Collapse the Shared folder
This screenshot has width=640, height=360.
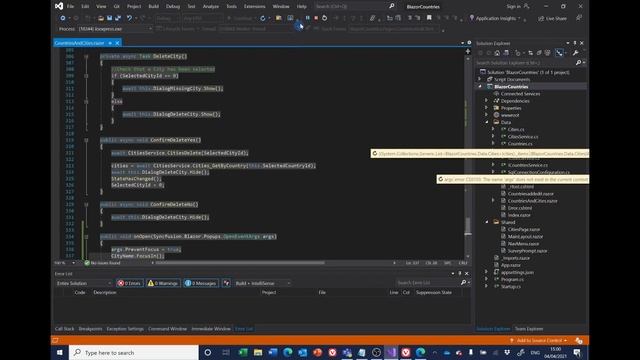pos(487,222)
